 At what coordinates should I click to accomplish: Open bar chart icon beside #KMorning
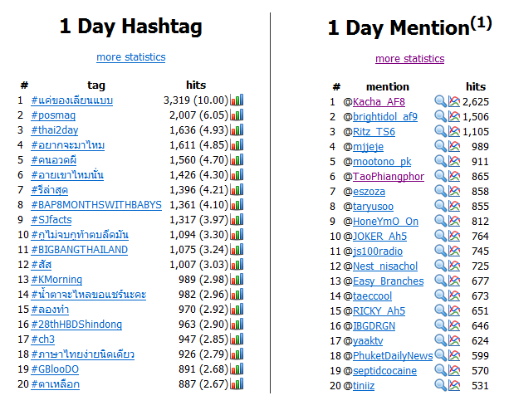237,279
